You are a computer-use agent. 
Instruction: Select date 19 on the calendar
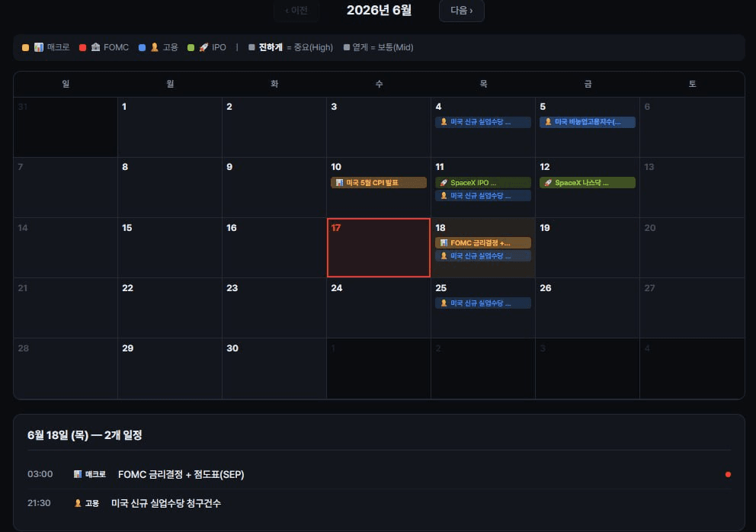588,248
